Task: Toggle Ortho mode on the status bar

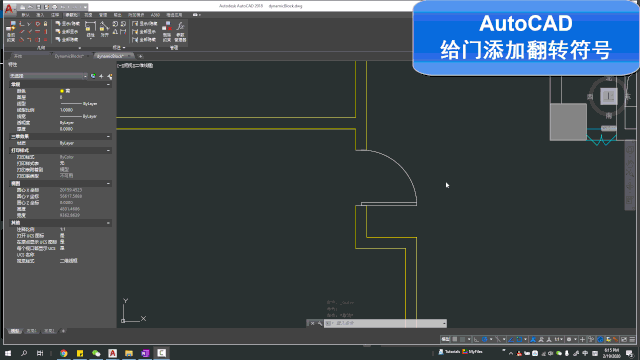Action: click(476, 339)
